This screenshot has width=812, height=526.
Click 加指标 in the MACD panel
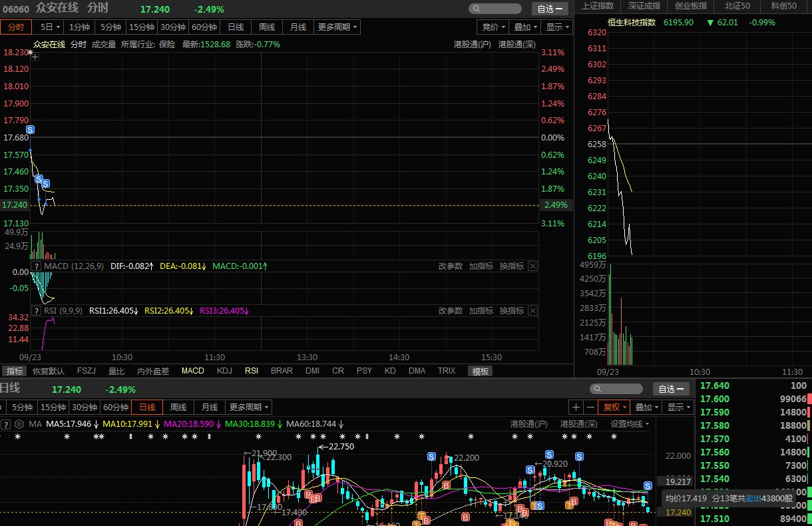[481, 266]
